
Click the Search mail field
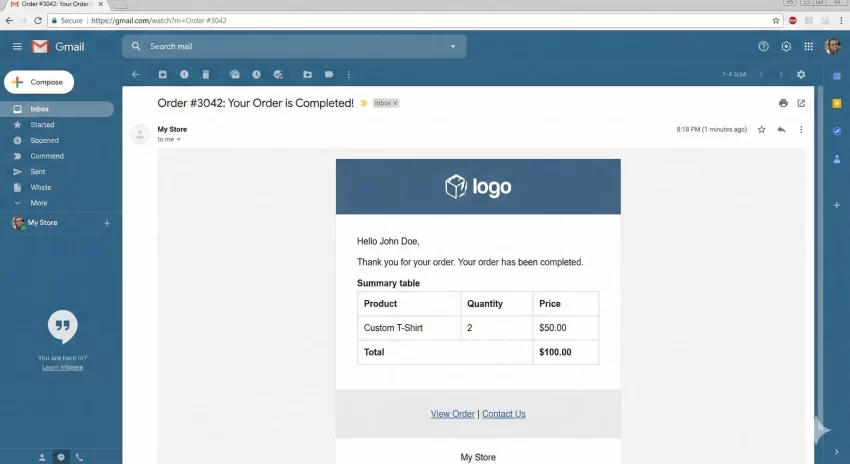coord(294,47)
